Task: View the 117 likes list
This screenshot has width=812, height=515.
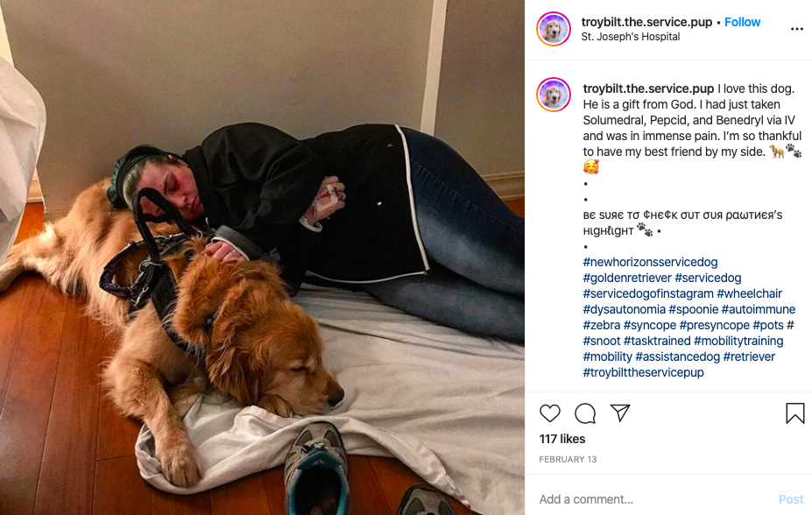Action: (561, 439)
